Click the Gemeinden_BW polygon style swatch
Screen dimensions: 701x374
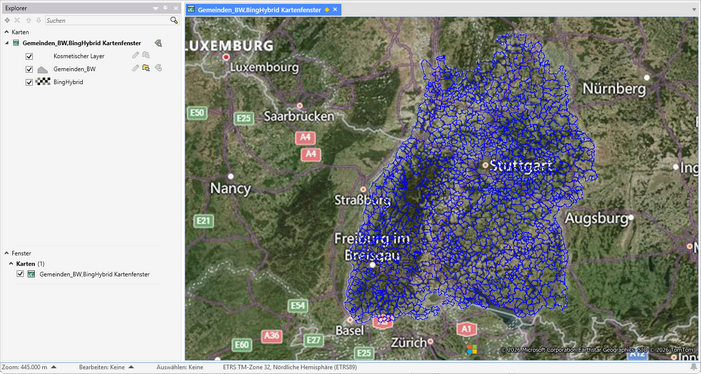pyautogui.click(x=42, y=70)
